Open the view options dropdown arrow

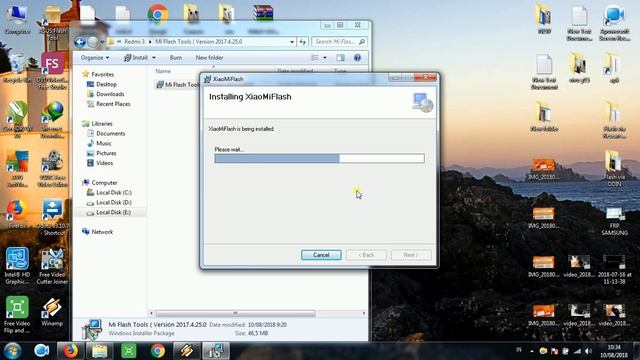(x=325, y=58)
